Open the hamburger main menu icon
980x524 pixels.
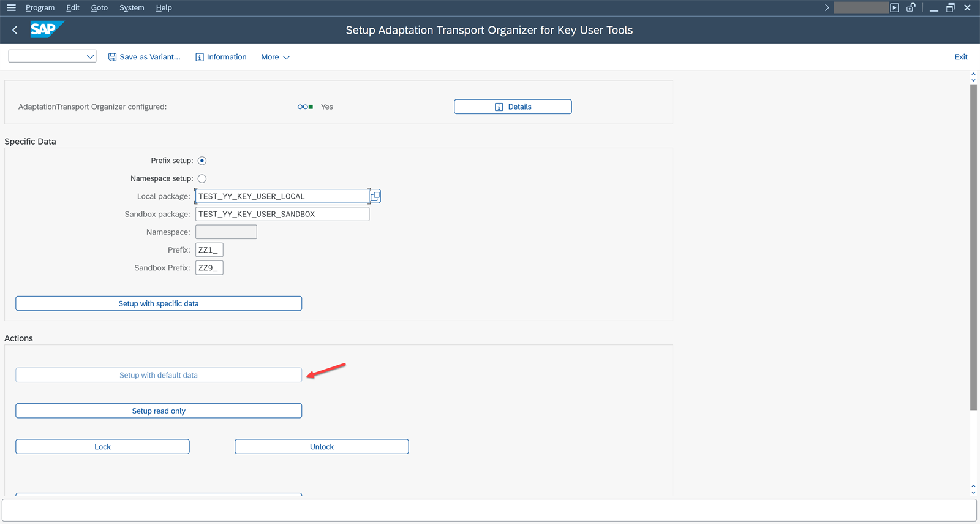click(x=11, y=7)
